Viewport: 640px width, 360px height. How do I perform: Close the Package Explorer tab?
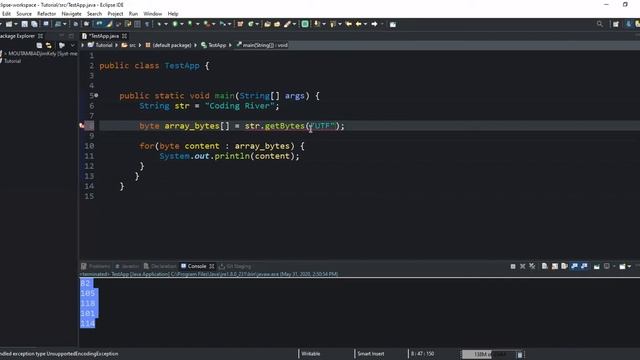coord(40,36)
